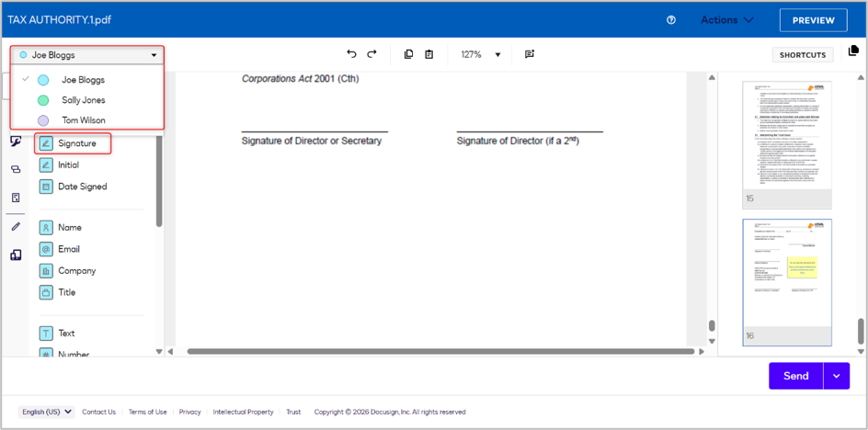Click the fields panel vertical scrollbar

159,180
